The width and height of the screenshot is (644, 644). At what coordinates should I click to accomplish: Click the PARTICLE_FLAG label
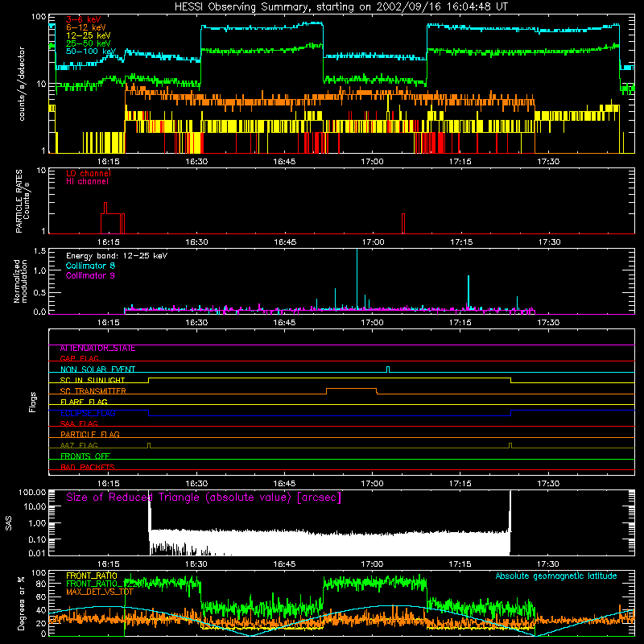90,435
